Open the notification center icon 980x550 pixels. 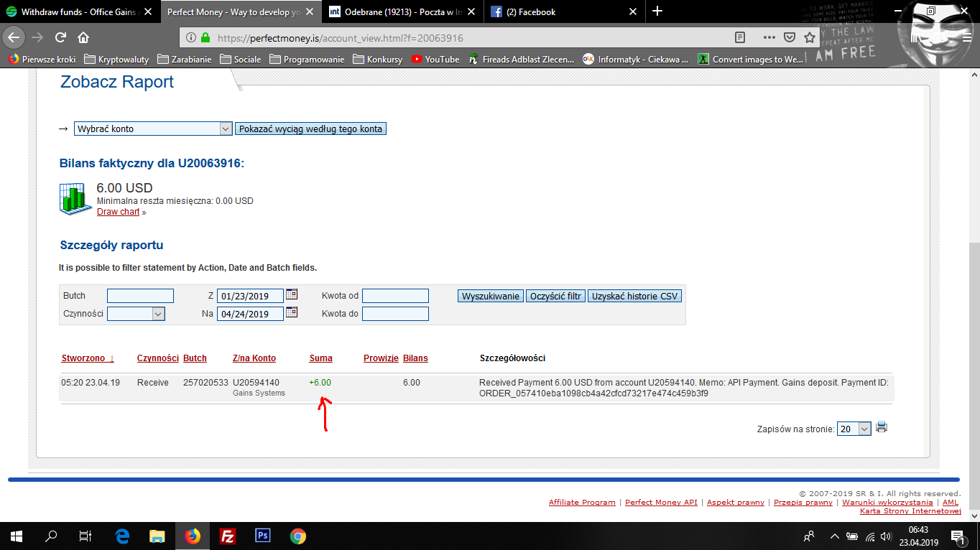[958, 536]
